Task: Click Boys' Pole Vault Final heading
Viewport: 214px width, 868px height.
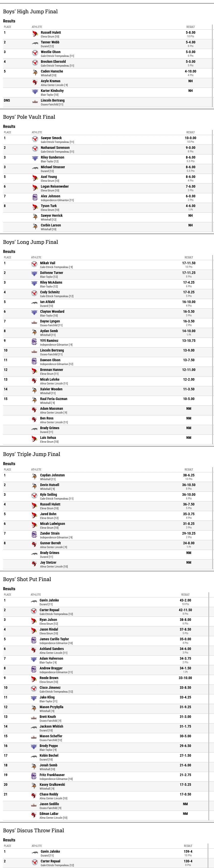Action: pos(29,117)
